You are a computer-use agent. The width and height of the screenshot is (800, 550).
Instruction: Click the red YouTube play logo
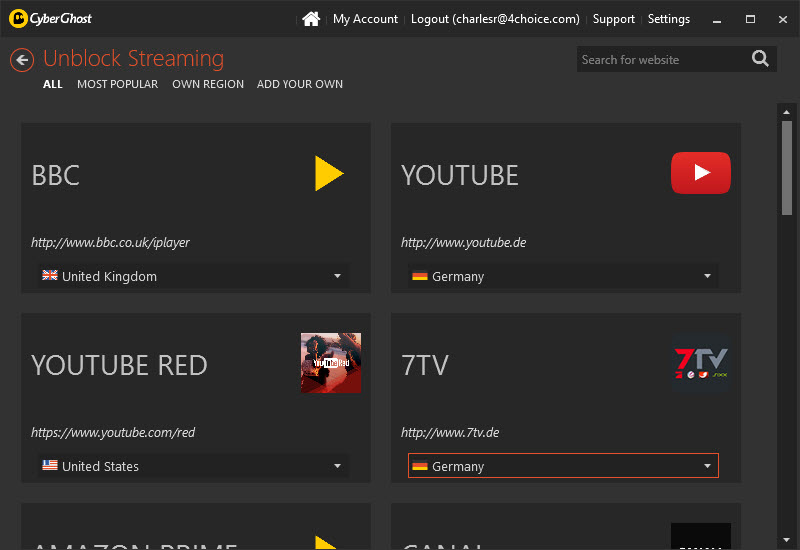coord(701,173)
